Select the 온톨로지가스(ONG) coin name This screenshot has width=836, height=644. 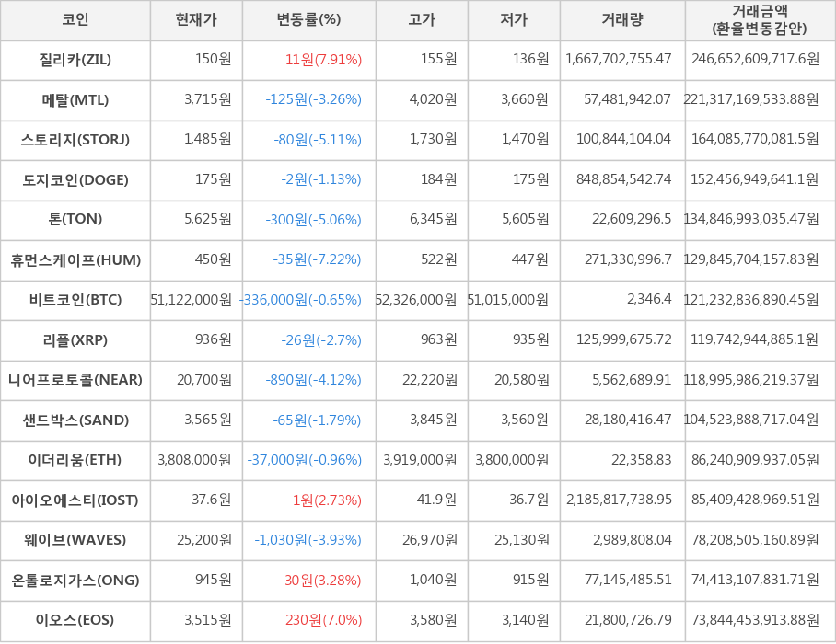(75, 581)
